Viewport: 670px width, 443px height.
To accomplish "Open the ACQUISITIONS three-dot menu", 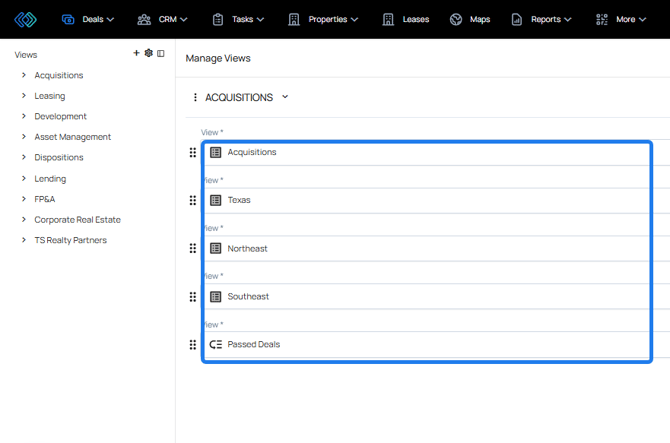I will click(x=195, y=97).
